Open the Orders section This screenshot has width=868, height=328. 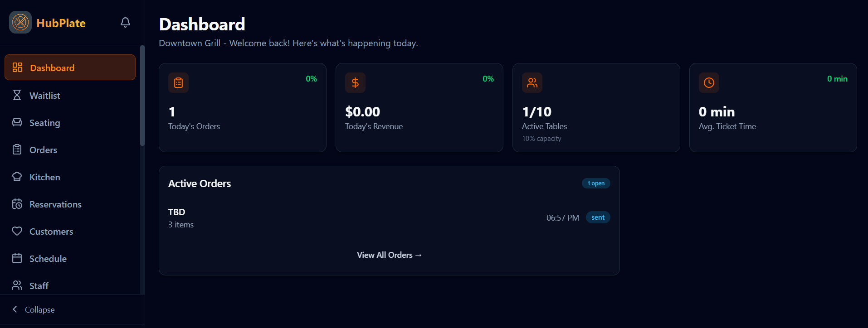click(43, 150)
